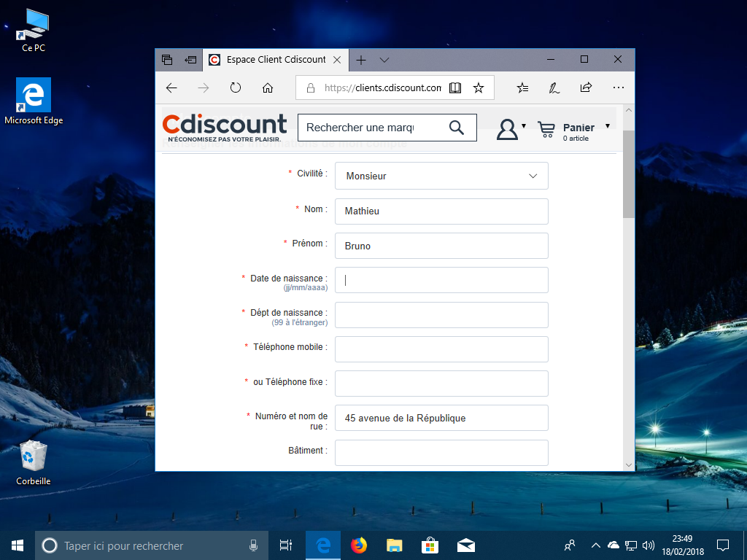The image size is (747, 560).
Task: Click the Edge taskbar icon
Action: tap(323, 545)
